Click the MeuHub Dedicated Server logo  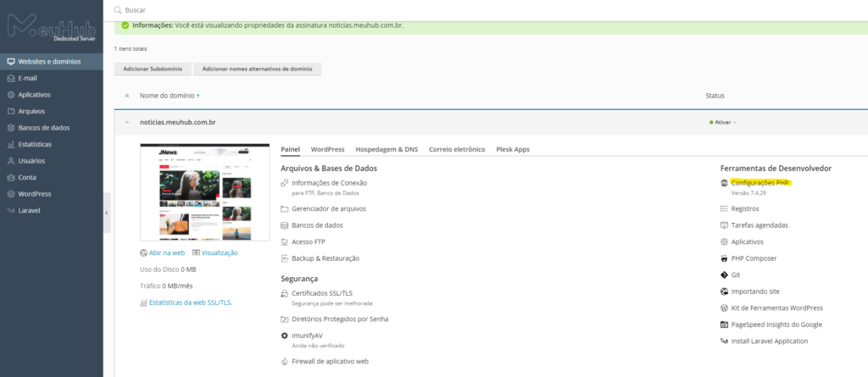click(52, 28)
